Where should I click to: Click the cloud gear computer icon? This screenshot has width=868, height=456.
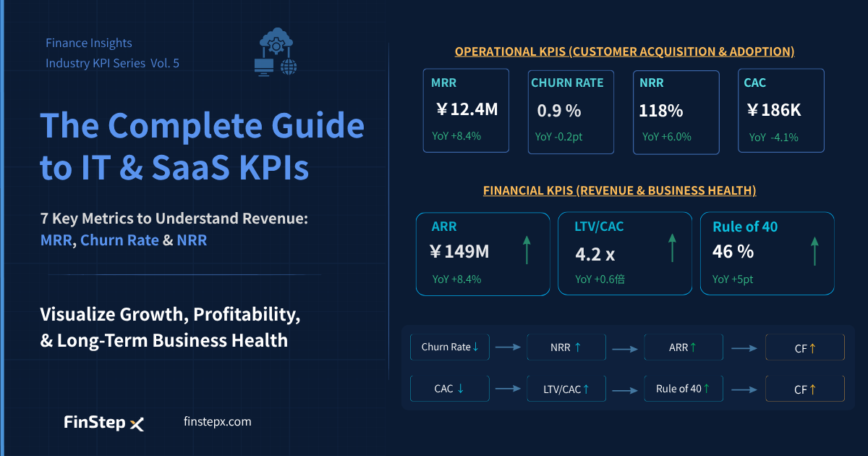pos(276,51)
